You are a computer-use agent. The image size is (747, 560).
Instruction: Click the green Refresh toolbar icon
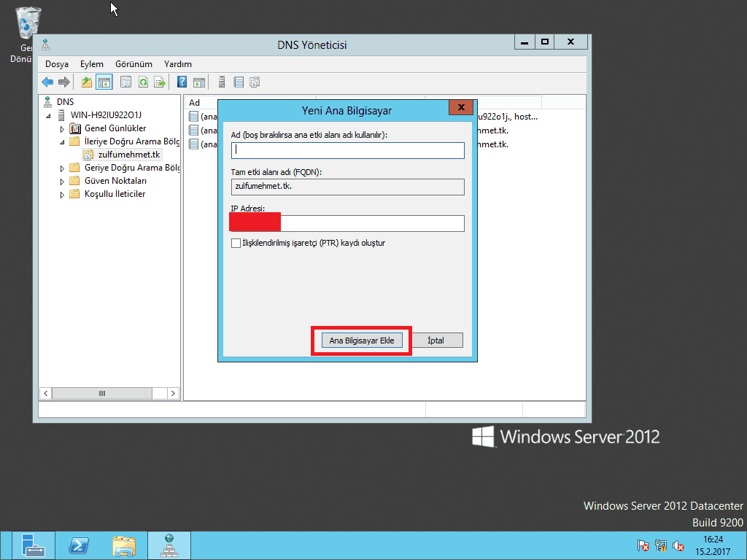pos(142,82)
